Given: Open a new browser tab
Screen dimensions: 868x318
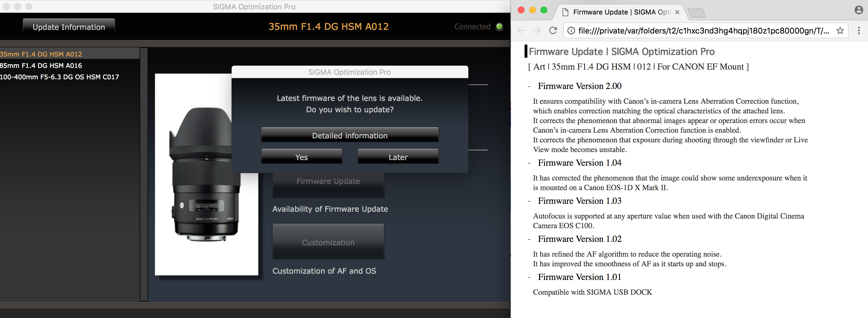Looking at the screenshot, I should click(697, 13).
